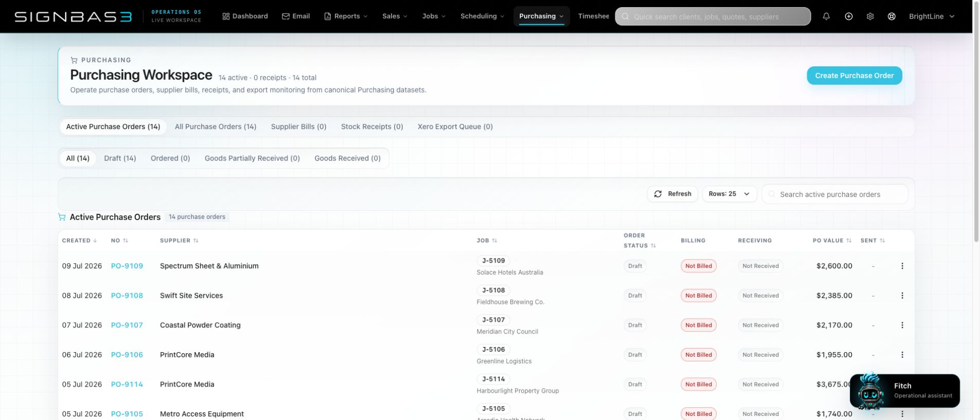980x420 pixels.
Task: Filter by Goods Received (0)
Action: (x=348, y=158)
